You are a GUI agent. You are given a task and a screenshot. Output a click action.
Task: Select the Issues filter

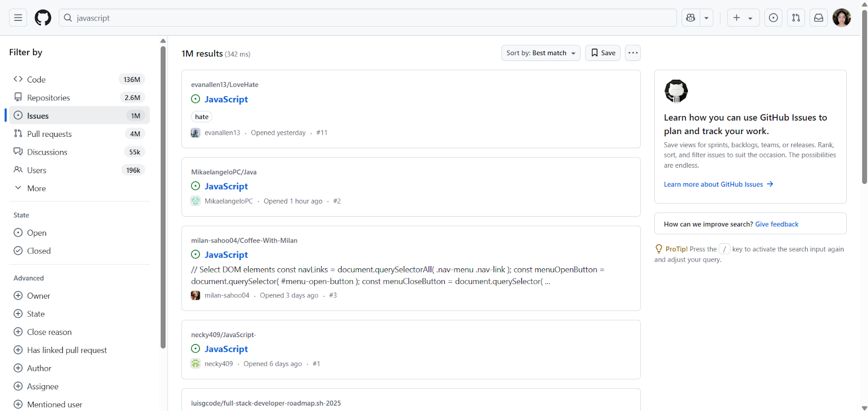79,116
